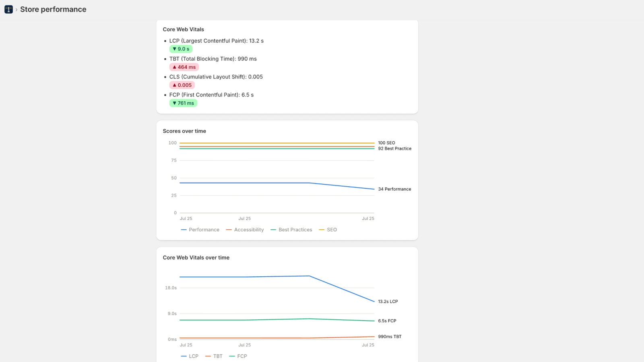The image size is (644, 362).
Task: Toggle the FCP series in the vitals legend
Action: 238,356
